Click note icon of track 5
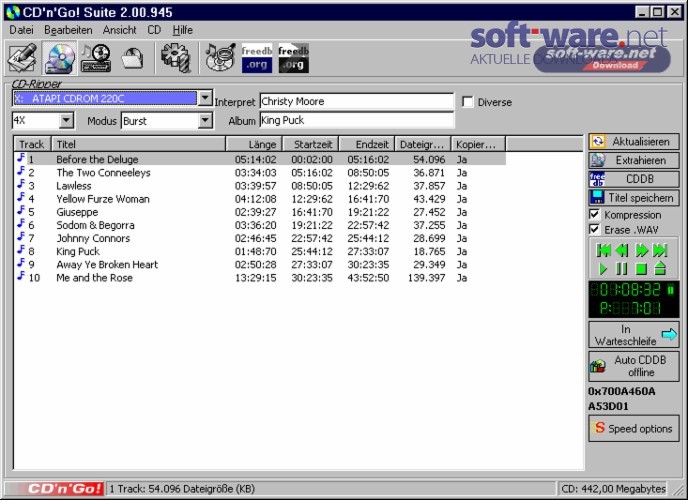This screenshot has height=500, width=688. coord(20,211)
